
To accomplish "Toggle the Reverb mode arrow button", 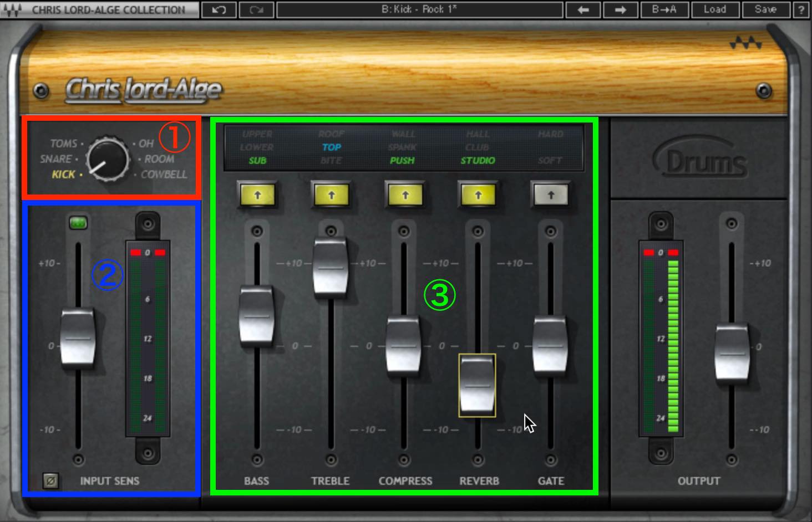I will pyautogui.click(x=478, y=195).
